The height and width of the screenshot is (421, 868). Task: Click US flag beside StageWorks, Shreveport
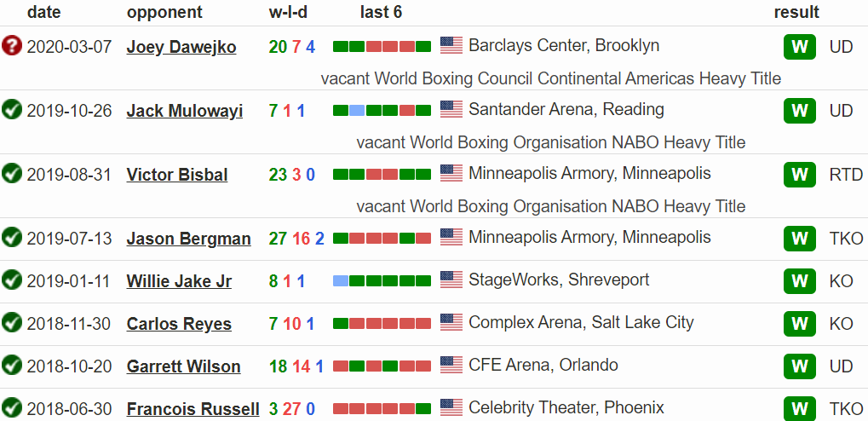(451, 280)
